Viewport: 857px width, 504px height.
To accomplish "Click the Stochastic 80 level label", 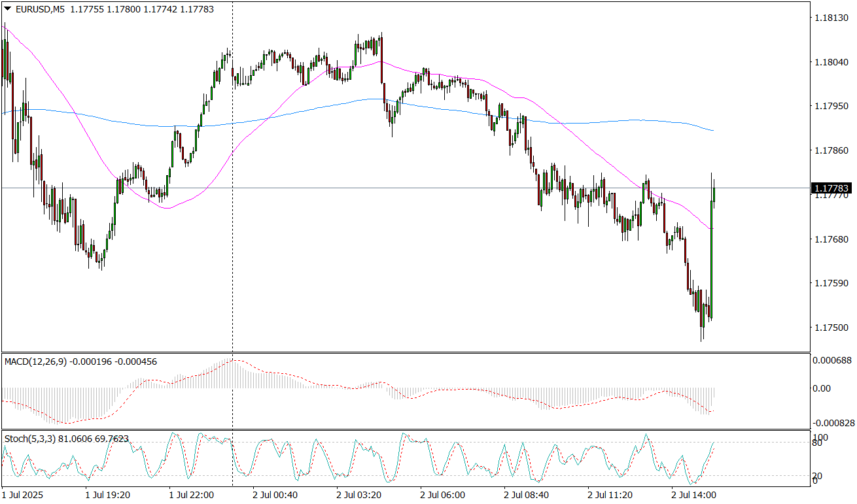I will [x=818, y=443].
